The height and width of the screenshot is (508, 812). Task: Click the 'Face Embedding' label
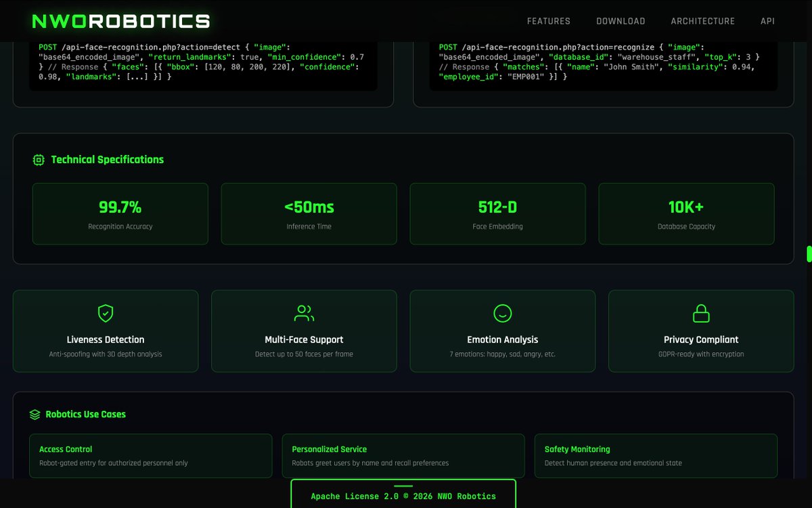(x=498, y=227)
